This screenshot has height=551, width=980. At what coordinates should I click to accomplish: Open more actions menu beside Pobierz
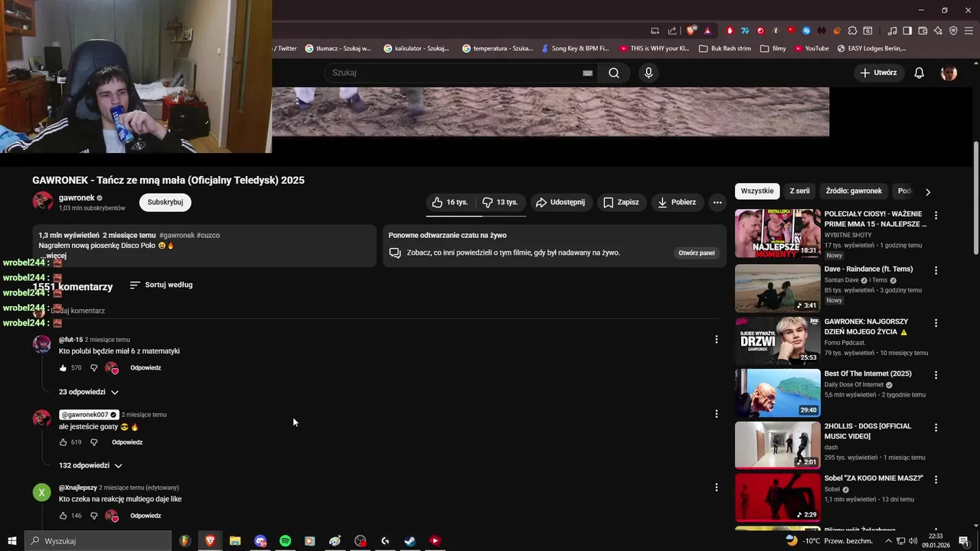pos(717,202)
